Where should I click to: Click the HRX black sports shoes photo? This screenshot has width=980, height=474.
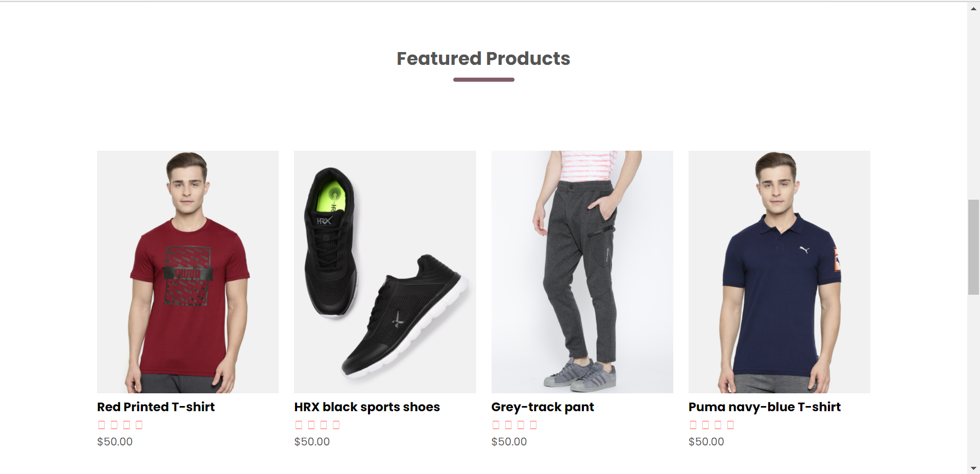tap(384, 271)
